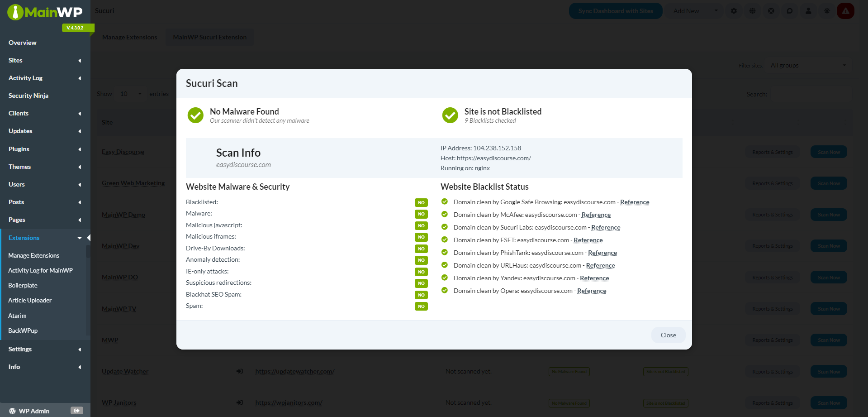Click Sync Dashboard with Sites button
The width and height of the screenshot is (868, 417).
click(x=616, y=11)
